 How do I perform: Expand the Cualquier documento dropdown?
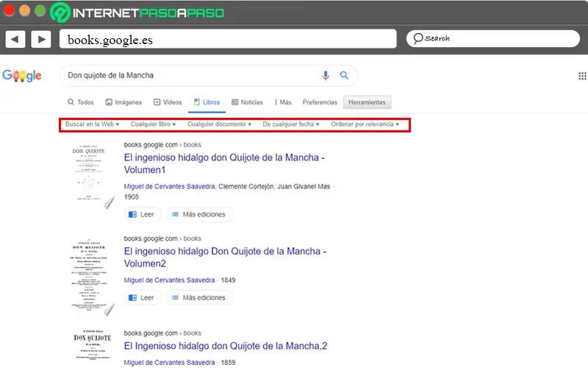219,124
